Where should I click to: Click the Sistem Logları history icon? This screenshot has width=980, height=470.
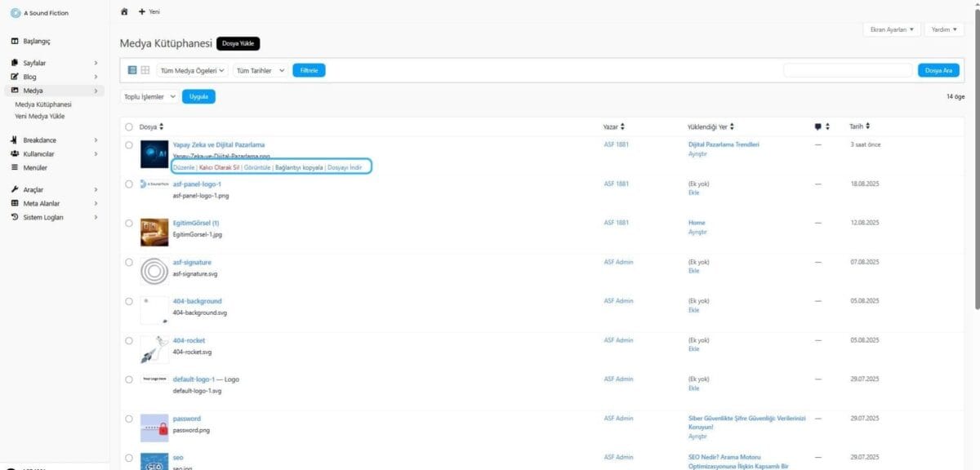pos(15,217)
